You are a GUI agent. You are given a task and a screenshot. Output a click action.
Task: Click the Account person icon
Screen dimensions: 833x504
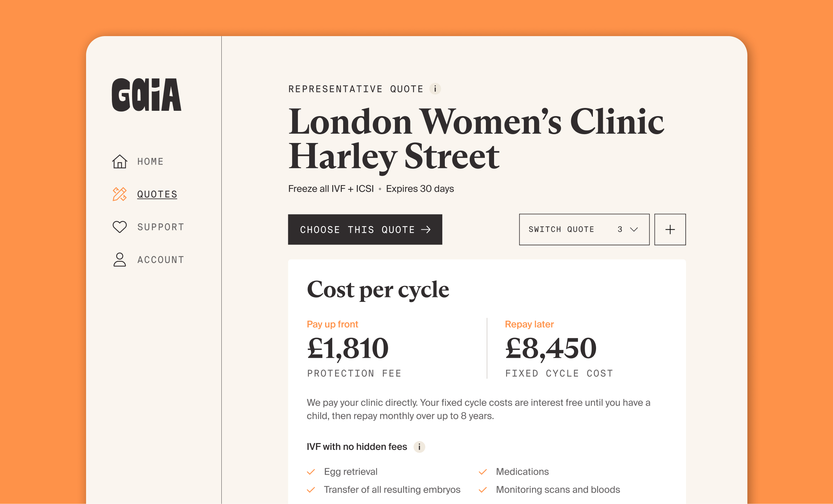point(120,259)
